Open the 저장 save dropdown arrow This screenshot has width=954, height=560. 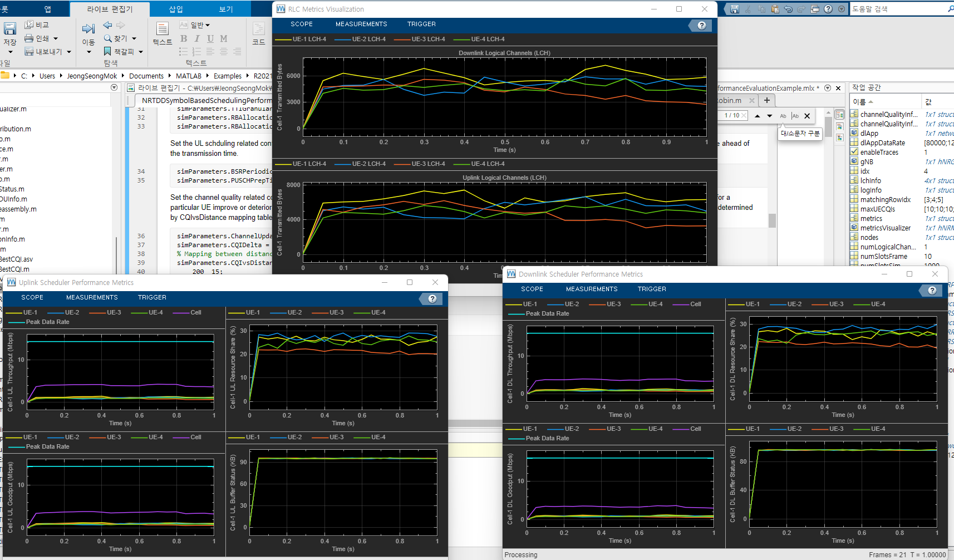pyautogui.click(x=10, y=52)
